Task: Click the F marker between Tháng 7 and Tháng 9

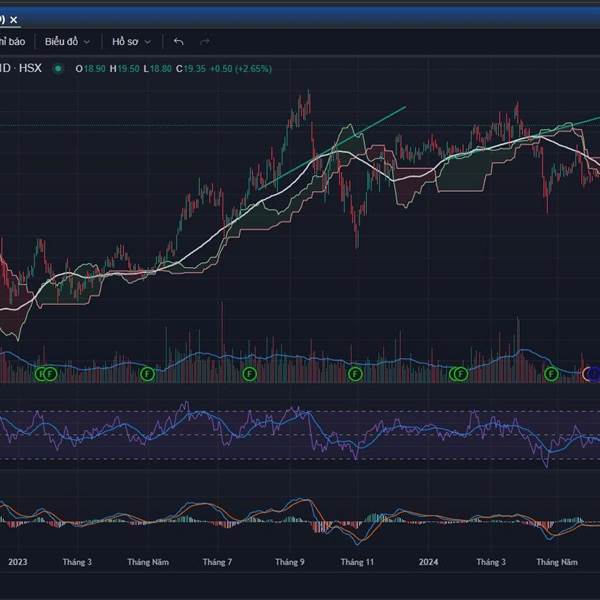Action: click(x=249, y=374)
